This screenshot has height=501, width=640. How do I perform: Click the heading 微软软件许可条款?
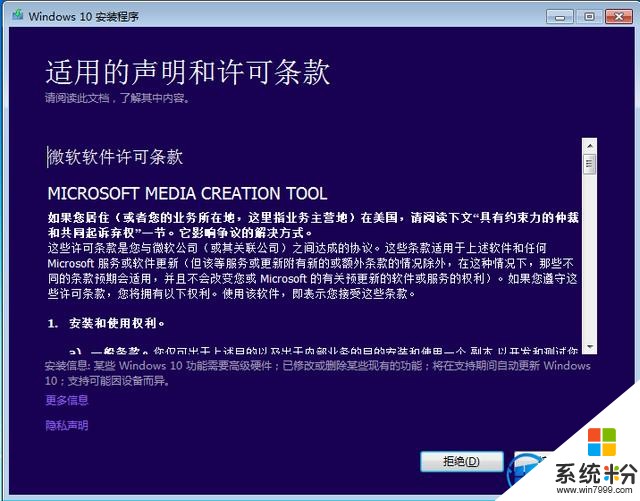point(115,157)
